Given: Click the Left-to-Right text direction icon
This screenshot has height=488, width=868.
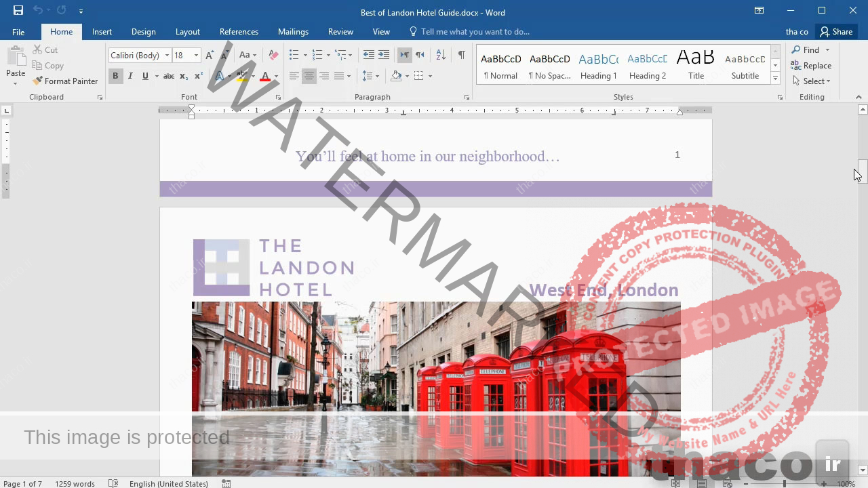Looking at the screenshot, I should [405, 55].
